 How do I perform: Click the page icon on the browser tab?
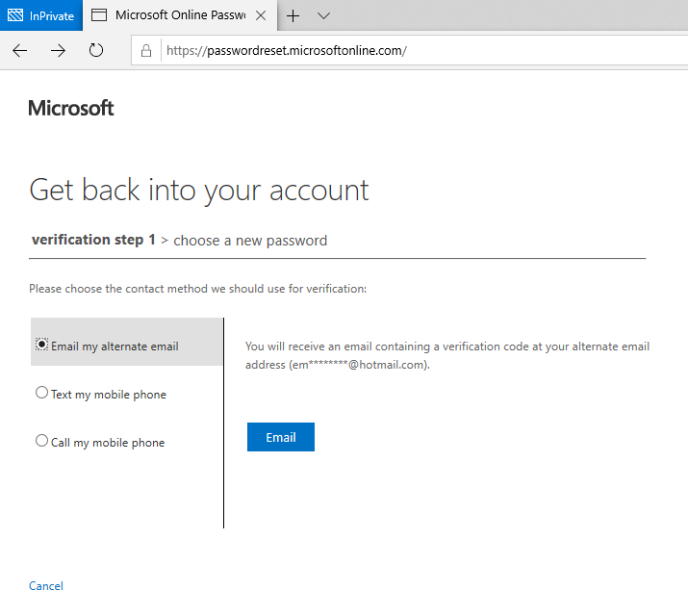click(x=99, y=15)
